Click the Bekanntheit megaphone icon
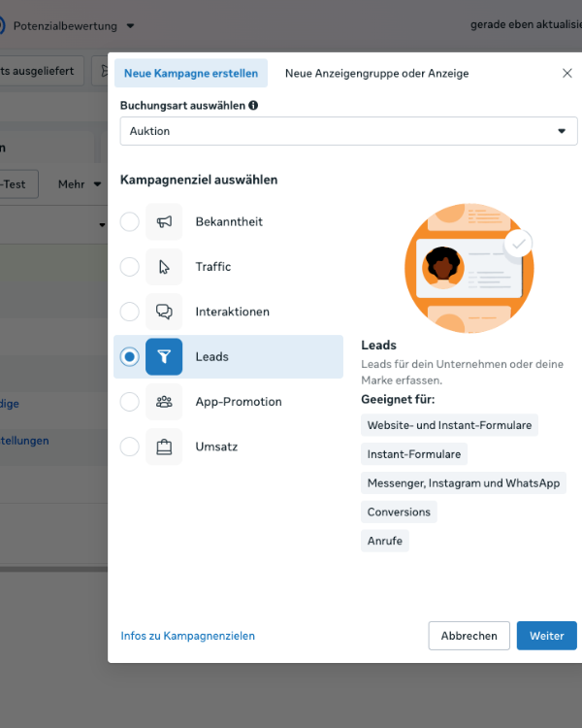This screenshot has height=728, width=582. tap(164, 222)
